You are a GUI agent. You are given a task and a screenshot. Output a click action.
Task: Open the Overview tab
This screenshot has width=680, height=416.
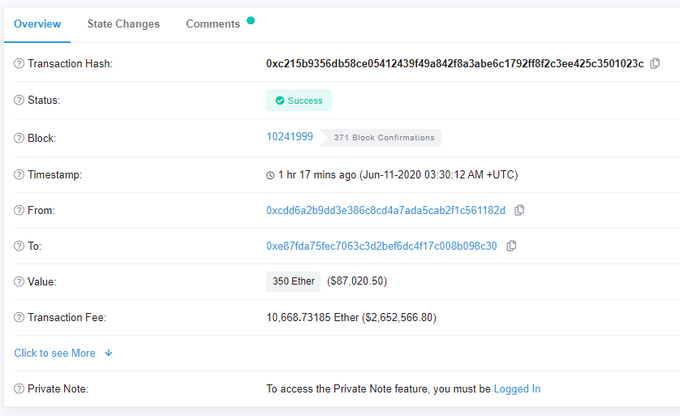[37, 24]
